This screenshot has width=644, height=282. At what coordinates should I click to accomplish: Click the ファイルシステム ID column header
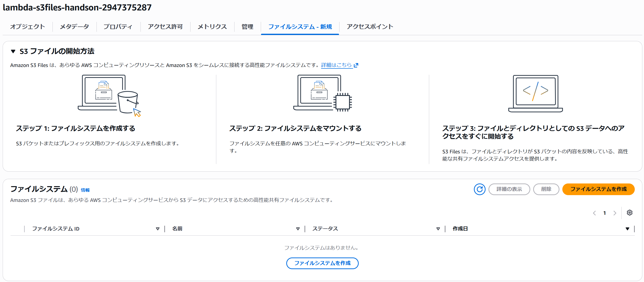tap(56, 229)
